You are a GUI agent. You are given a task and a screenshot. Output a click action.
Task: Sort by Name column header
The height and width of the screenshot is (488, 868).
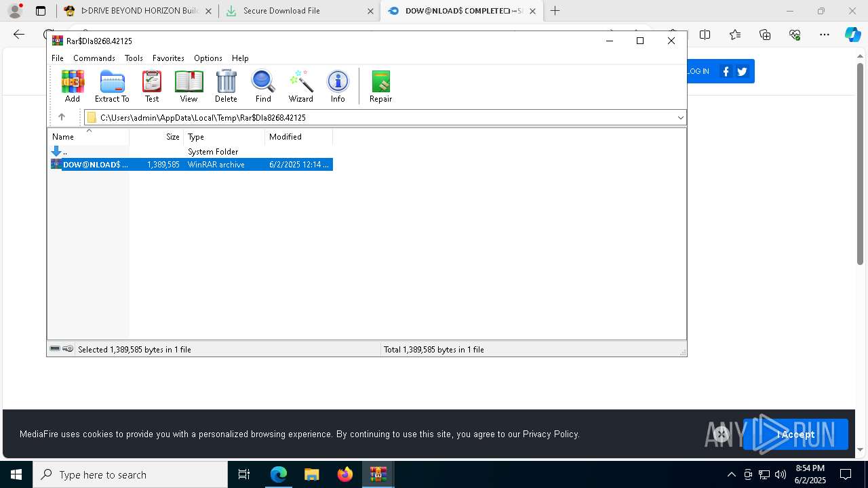[x=88, y=137]
